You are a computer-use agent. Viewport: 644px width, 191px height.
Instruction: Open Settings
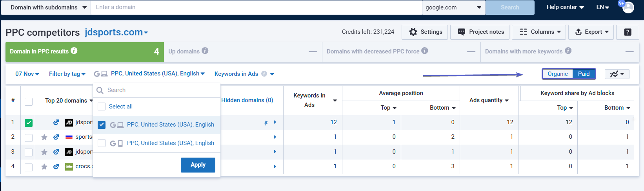[x=426, y=32]
